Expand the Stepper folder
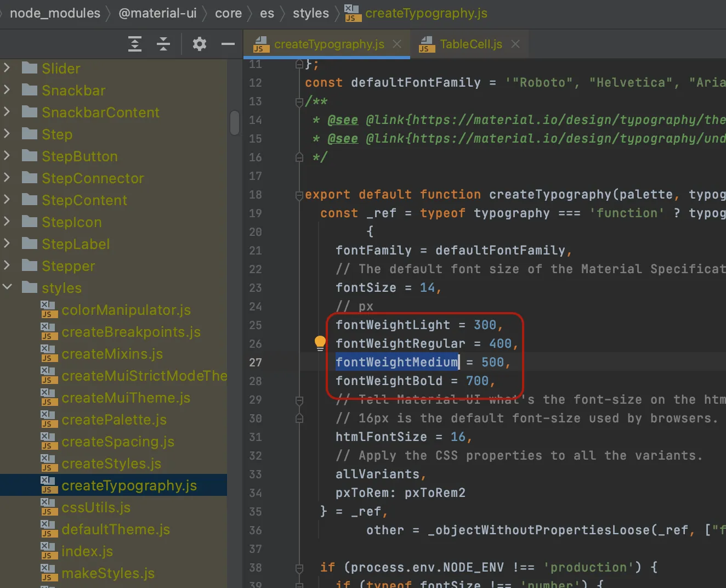Image resolution: width=726 pixels, height=588 pixels. [7, 265]
